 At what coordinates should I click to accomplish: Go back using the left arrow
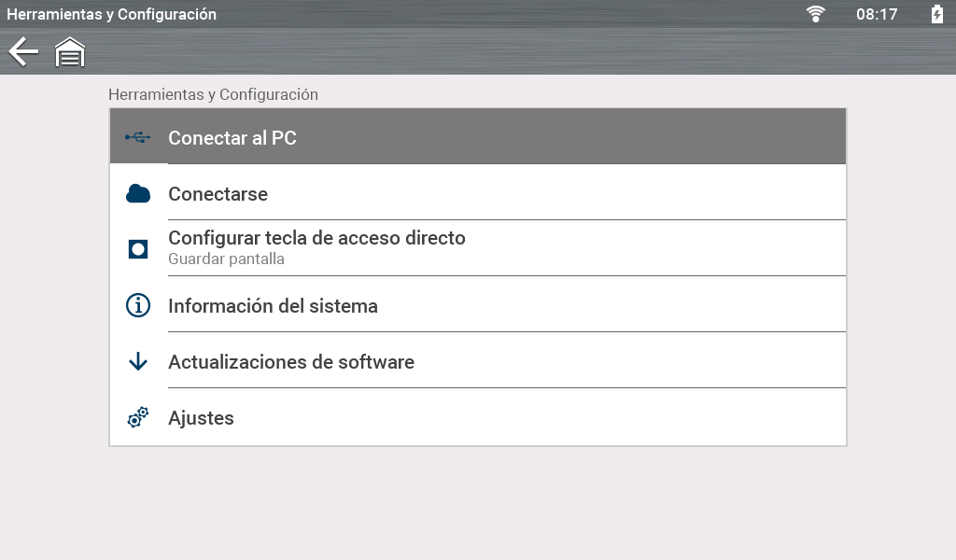pos(23,51)
